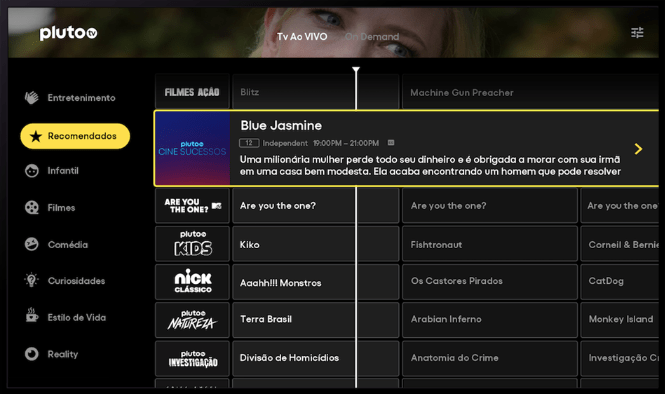Image resolution: width=665 pixels, height=394 pixels.
Task: Switch to On Demand tab
Action: point(372,37)
